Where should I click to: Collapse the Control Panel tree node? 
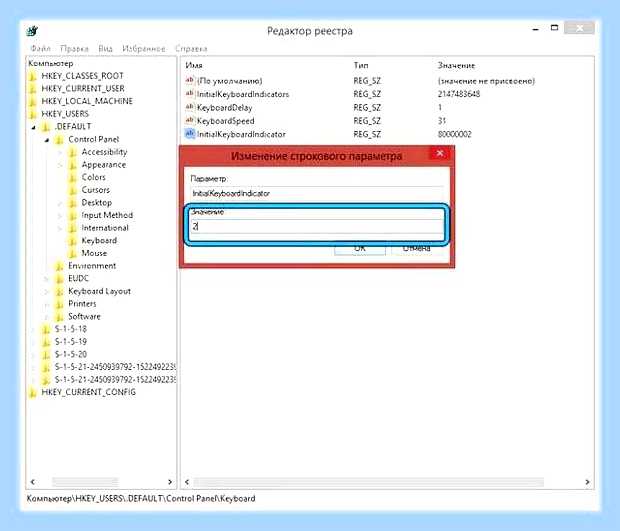coord(47,140)
